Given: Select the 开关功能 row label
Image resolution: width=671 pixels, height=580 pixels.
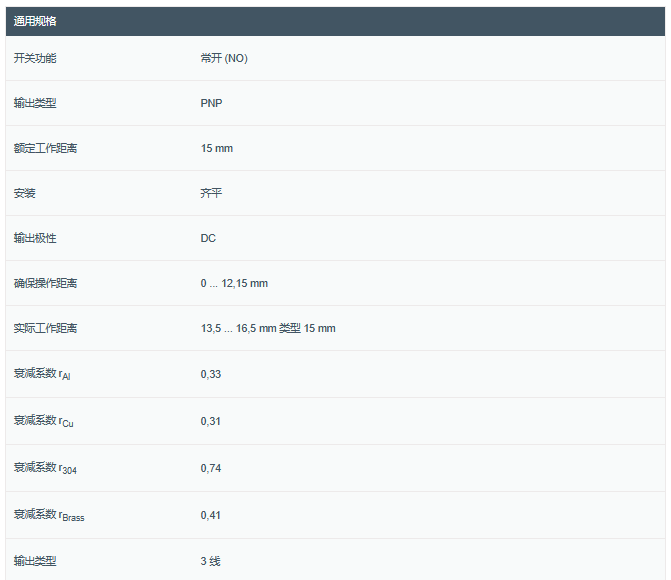Looking at the screenshot, I should (x=35, y=58).
